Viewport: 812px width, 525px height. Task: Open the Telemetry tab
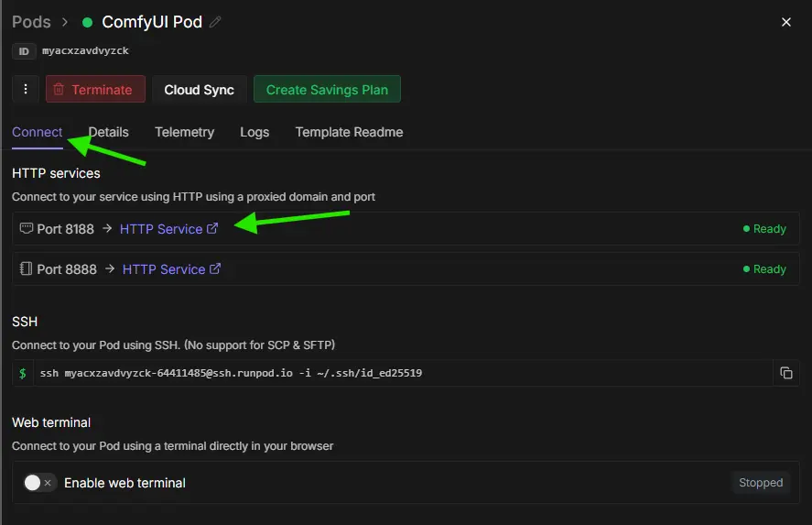point(184,132)
